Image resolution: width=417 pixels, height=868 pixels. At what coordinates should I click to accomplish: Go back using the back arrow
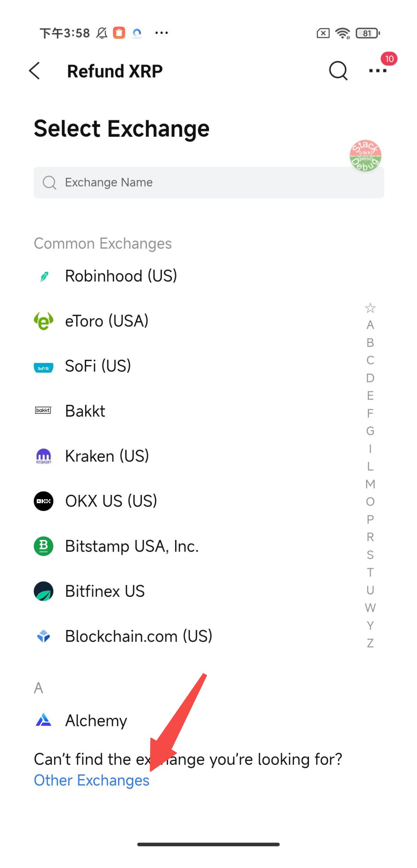[x=35, y=71]
